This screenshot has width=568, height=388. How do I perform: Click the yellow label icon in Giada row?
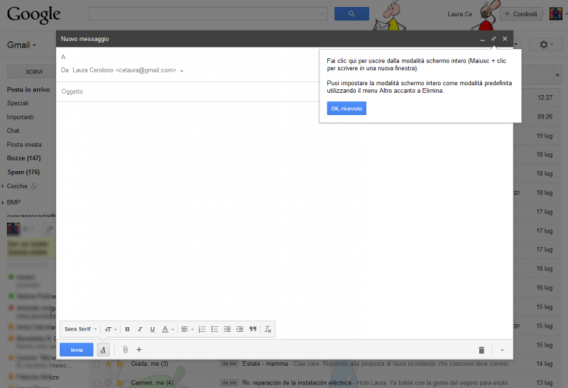click(120, 364)
